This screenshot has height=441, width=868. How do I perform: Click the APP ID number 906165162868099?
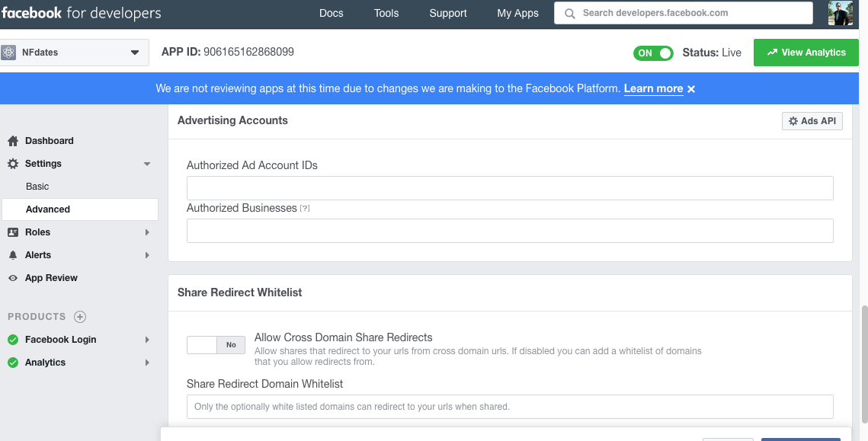[x=248, y=52]
